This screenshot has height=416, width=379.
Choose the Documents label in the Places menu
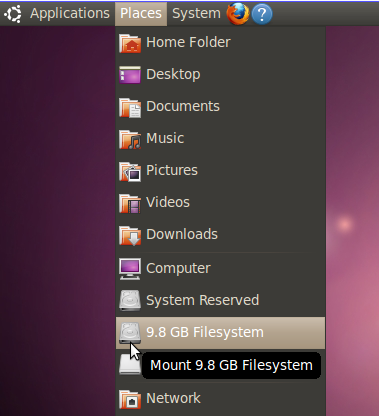pyautogui.click(x=183, y=106)
